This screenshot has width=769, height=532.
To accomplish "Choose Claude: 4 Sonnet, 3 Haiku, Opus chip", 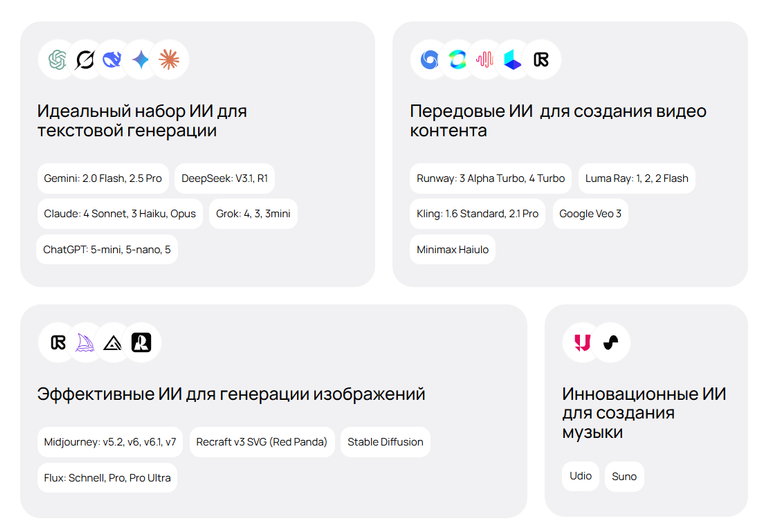I will click(x=120, y=214).
